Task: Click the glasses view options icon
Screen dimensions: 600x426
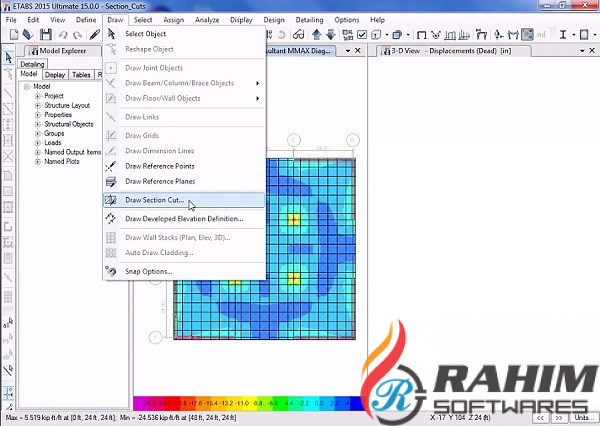Action: pyautogui.click(x=298, y=35)
